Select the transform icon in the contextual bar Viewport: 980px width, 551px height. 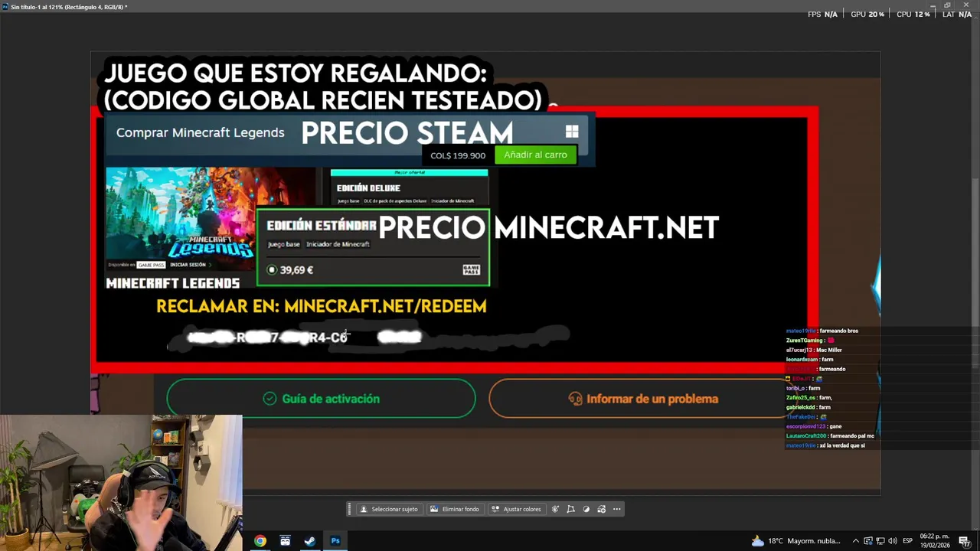coord(570,509)
